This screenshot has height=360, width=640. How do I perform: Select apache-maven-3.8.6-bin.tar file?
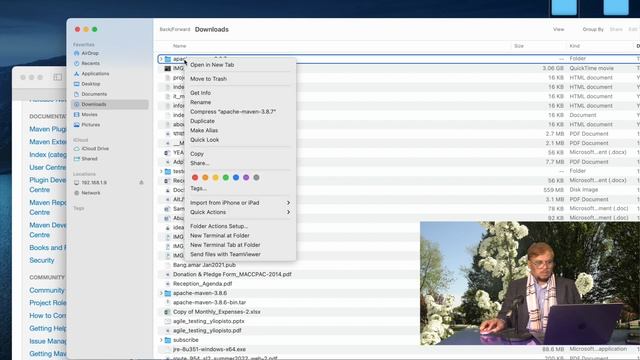coord(209,302)
